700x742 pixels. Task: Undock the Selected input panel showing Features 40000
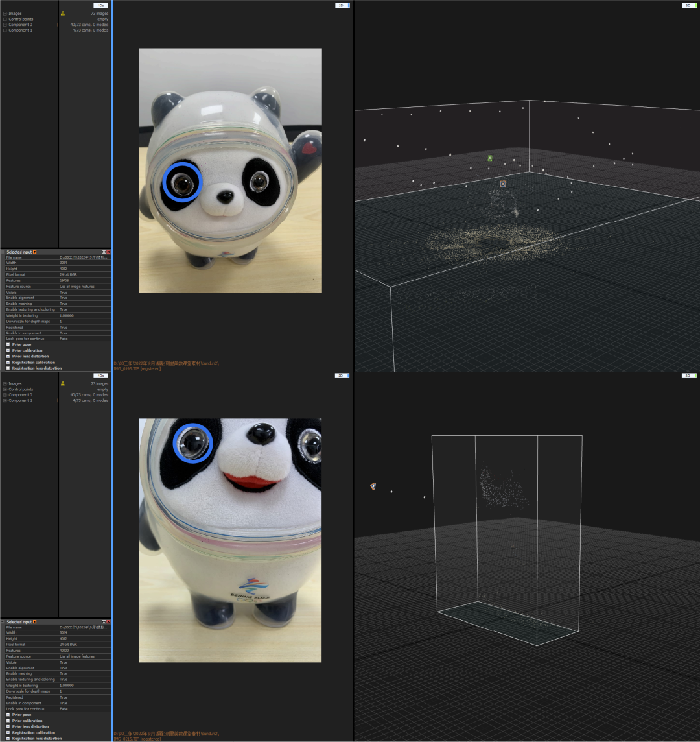104,622
